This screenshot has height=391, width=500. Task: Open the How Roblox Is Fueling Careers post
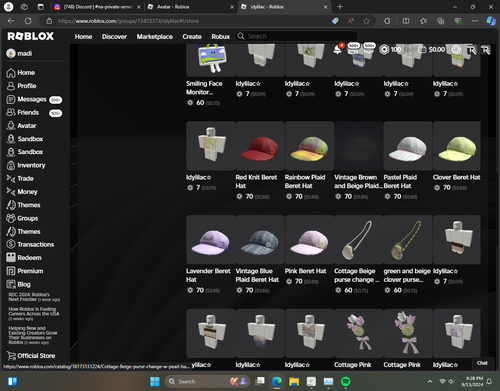(34, 314)
